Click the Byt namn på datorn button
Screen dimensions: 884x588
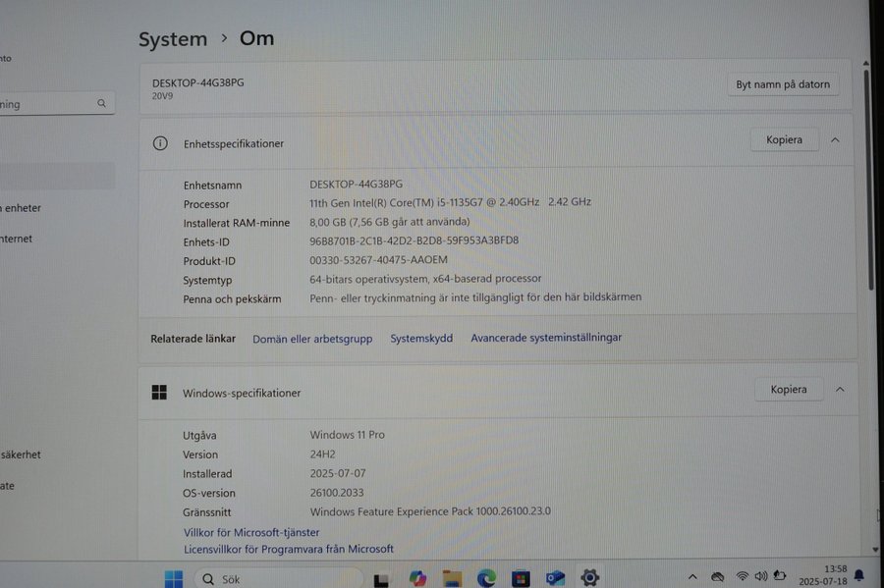pos(783,84)
